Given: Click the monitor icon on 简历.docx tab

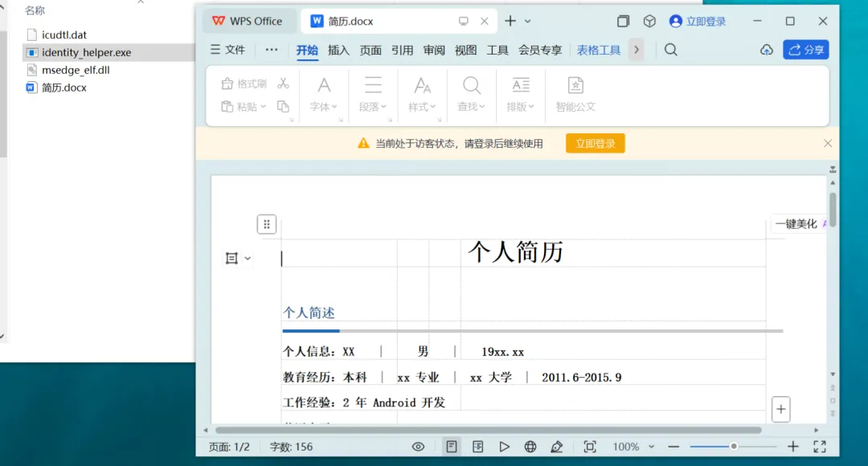Looking at the screenshot, I should 464,21.
